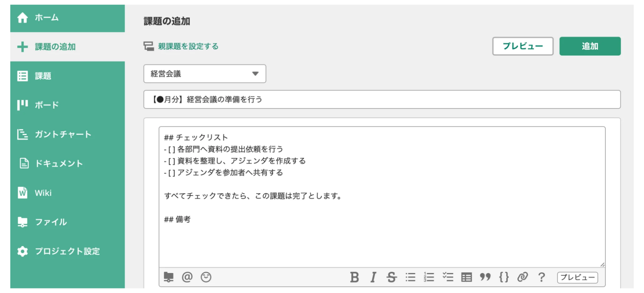Click the 課題の追加 page heading

[x=167, y=21]
